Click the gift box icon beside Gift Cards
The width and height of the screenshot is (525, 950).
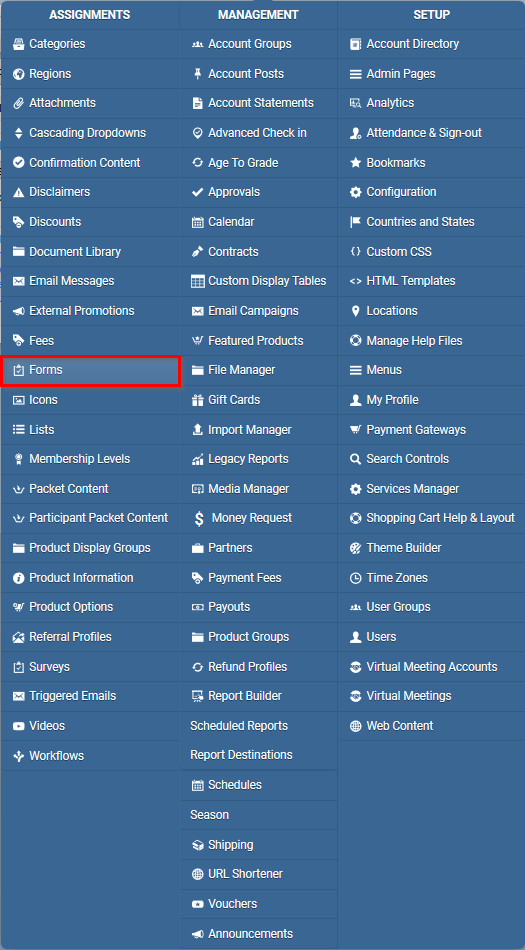click(197, 400)
